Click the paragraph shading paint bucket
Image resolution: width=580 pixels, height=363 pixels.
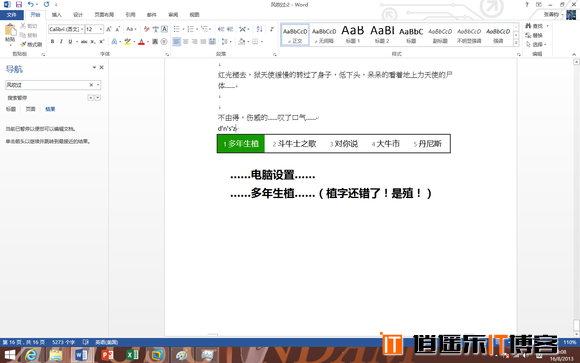tap(242, 41)
